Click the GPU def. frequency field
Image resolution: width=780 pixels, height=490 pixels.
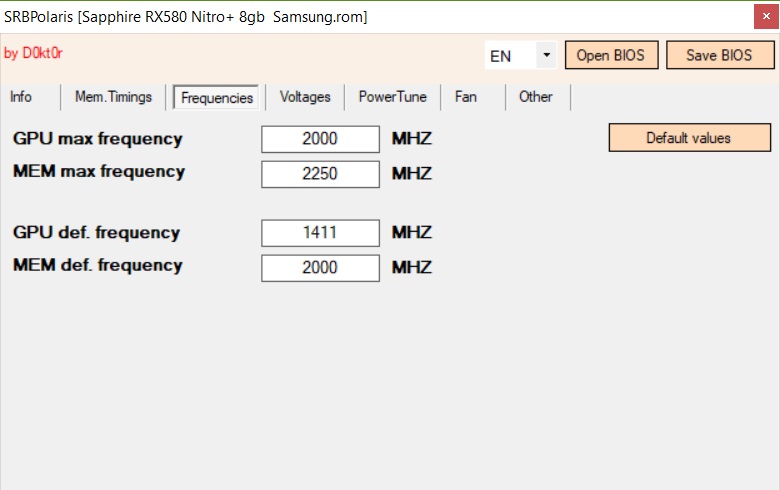(x=320, y=233)
